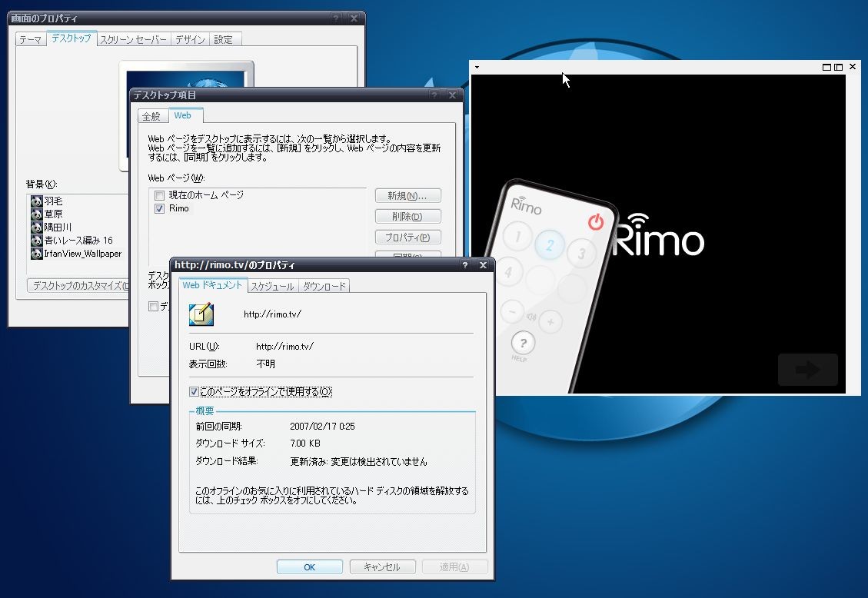
Task: Select channel 1 on the Rimo remote
Action: point(518,236)
